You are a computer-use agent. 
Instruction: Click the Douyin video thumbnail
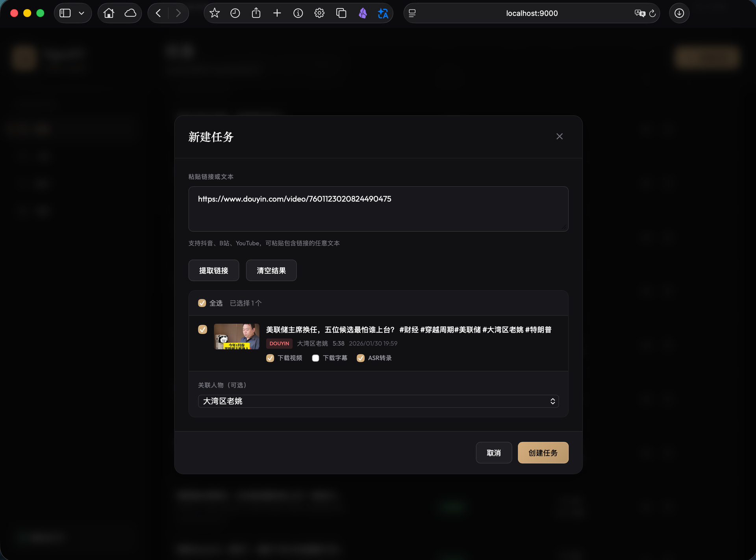pos(236,337)
